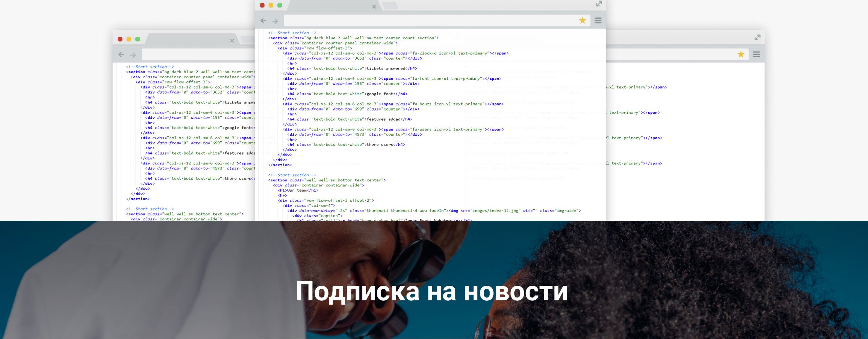
Task: Click the forward arrow in the front browser window
Action: pyautogui.click(x=275, y=21)
